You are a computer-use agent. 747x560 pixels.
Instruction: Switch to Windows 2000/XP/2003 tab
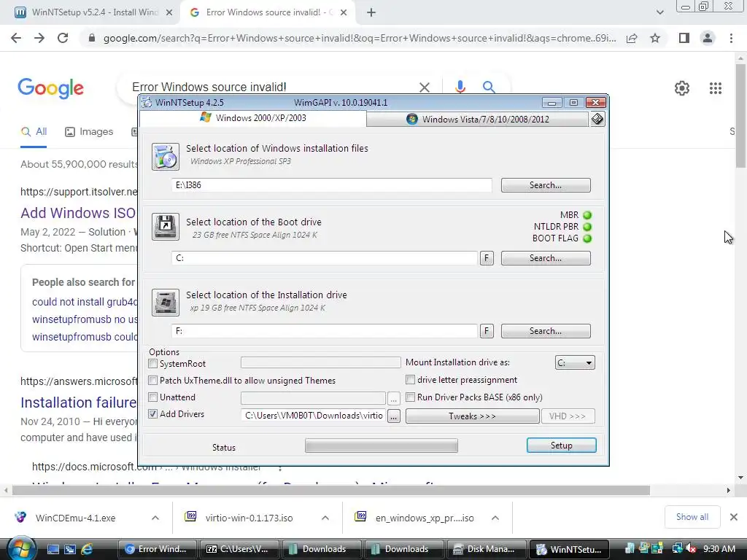point(253,118)
